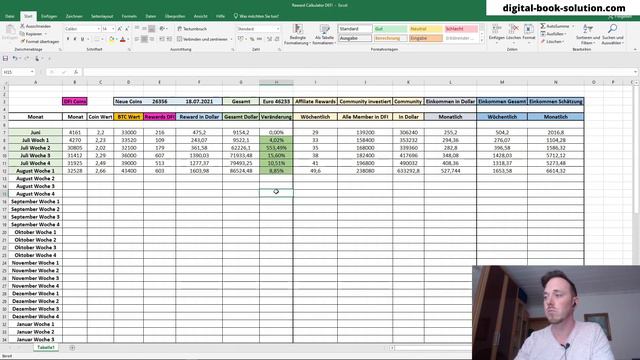Image resolution: width=640 pixels, height=360 pixels.
Task: Toggle Verbinden und zentrieren merge
Action: pyautogui.click(x=202, y=39)
